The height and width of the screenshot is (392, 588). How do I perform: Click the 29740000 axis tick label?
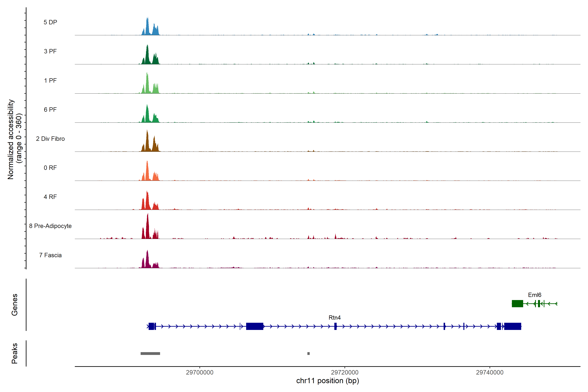point(490,373)
